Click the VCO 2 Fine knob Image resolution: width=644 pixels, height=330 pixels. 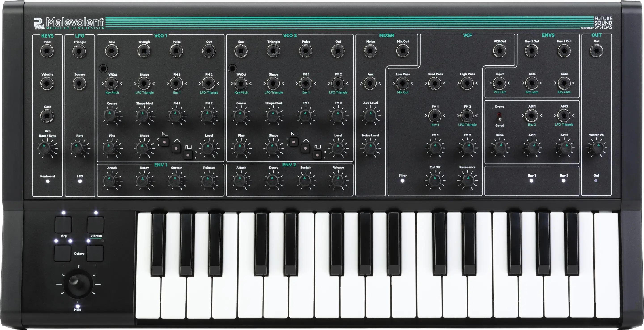point(239,148)
